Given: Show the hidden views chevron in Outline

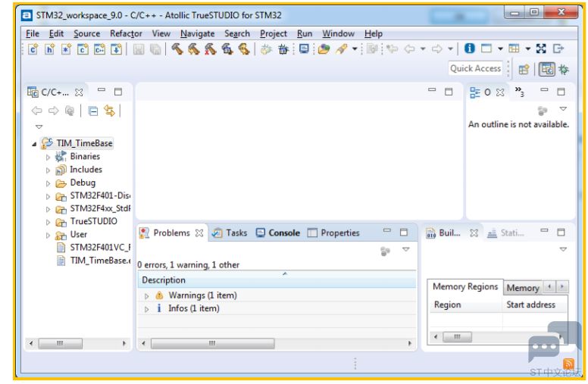Looking at the screenshot, I should pos(519,91).
